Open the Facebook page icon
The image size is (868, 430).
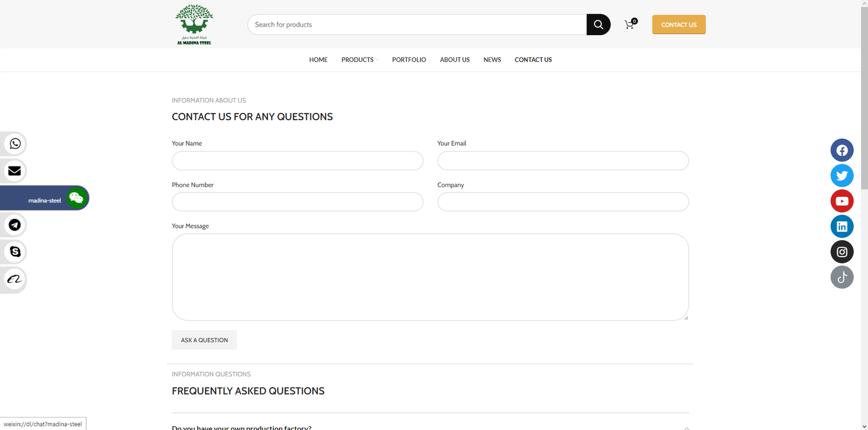(841, 150)
